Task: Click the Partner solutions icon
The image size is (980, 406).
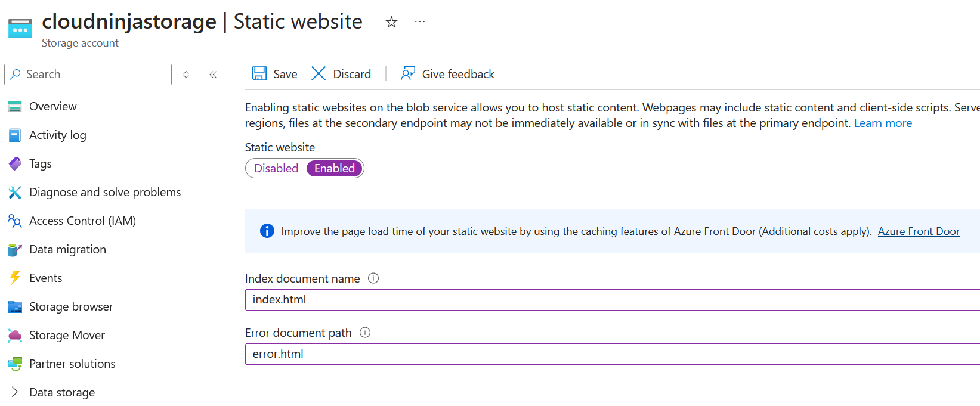Action: pos(15,364)
